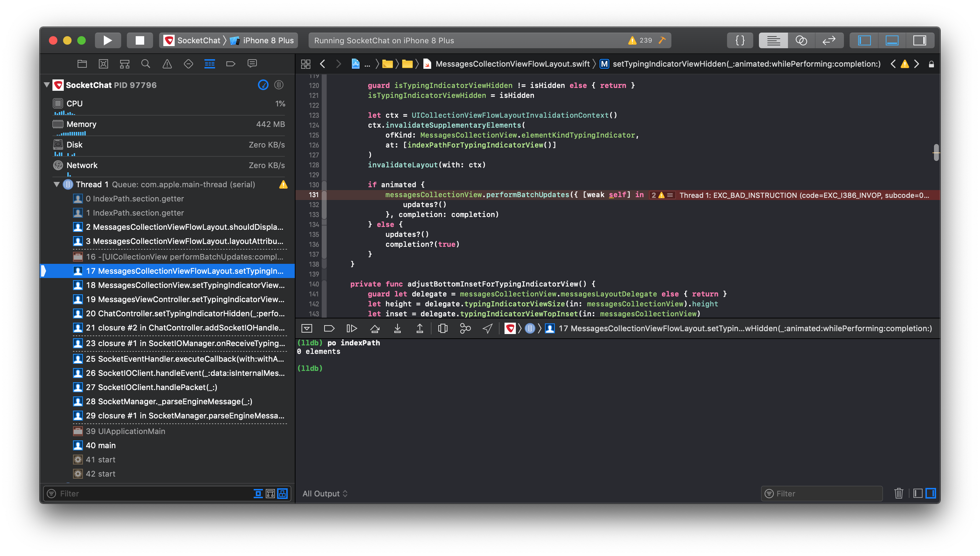
Task: Click the editor lock icon
Action: (931, 64)
